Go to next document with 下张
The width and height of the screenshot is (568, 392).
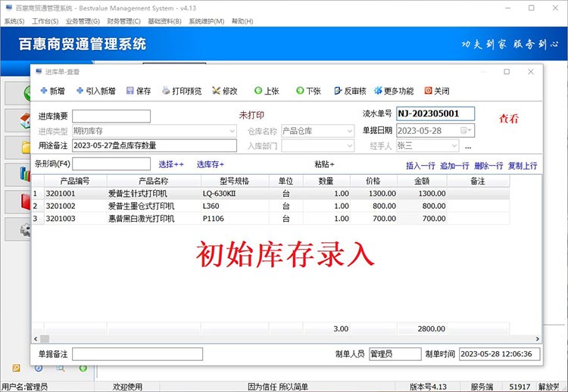tap(309, 91)
